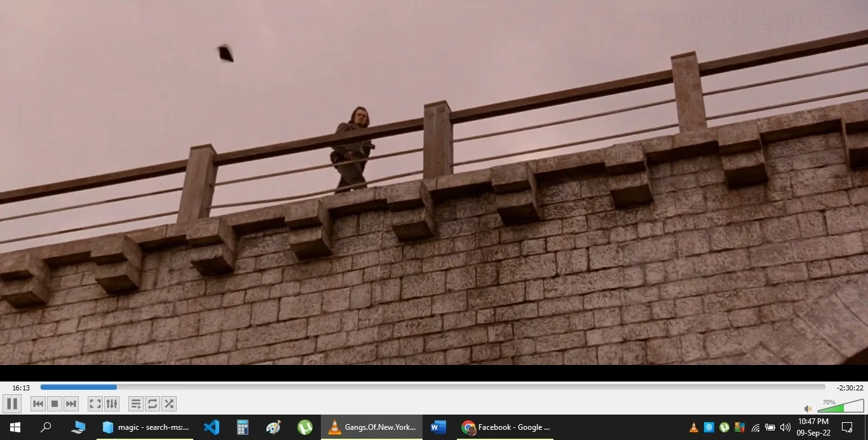The image size is (868, 440).
Task: Open fingerprint app tray icon
Action: tap(709, 427)
